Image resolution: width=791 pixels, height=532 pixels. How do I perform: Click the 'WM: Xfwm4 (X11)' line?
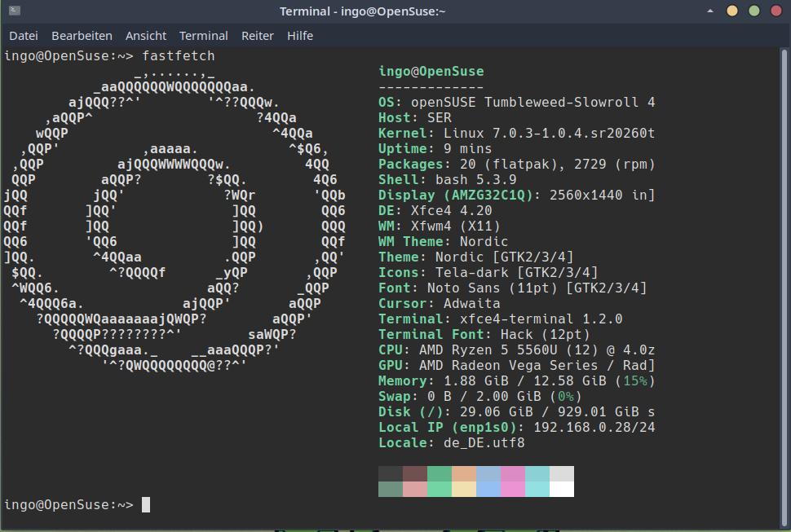pos(440,226)
